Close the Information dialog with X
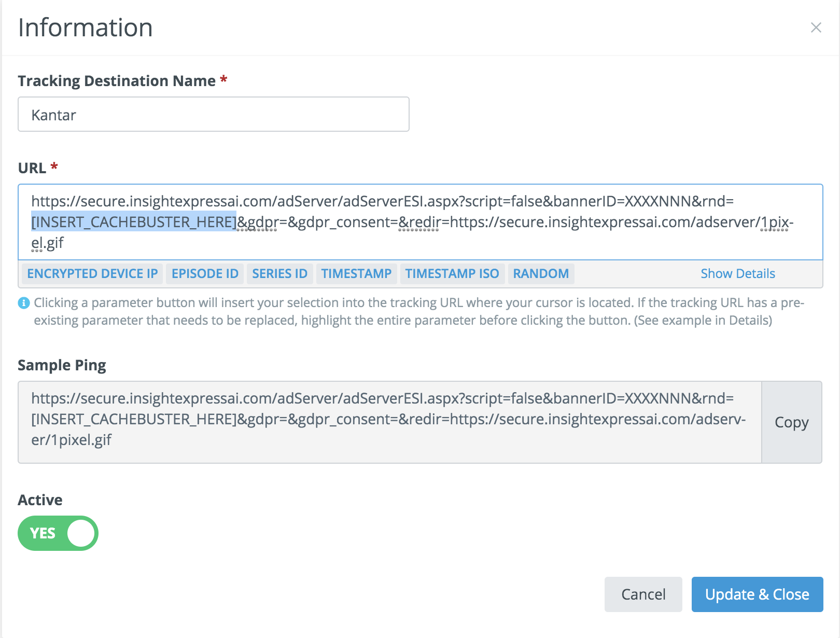This screenshot has width=840, height=638. point(816,27)
